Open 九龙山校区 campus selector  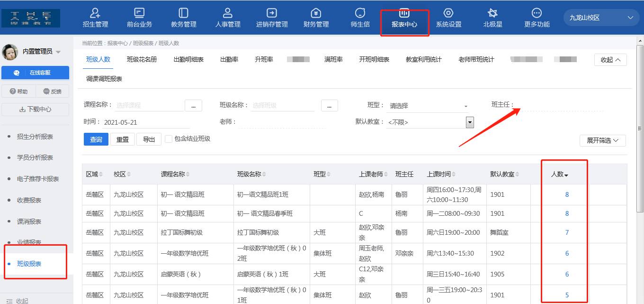[601, 18]
